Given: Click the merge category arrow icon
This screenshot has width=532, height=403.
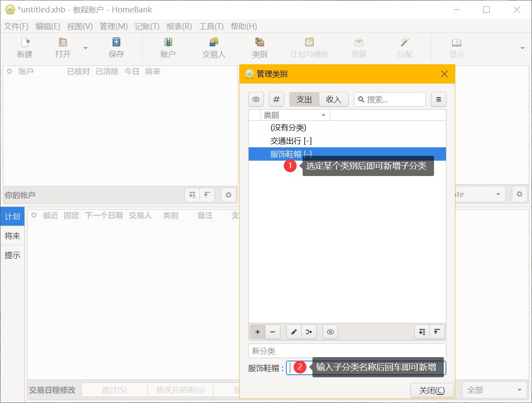Looking at the screenshot, I should [309, 332].
